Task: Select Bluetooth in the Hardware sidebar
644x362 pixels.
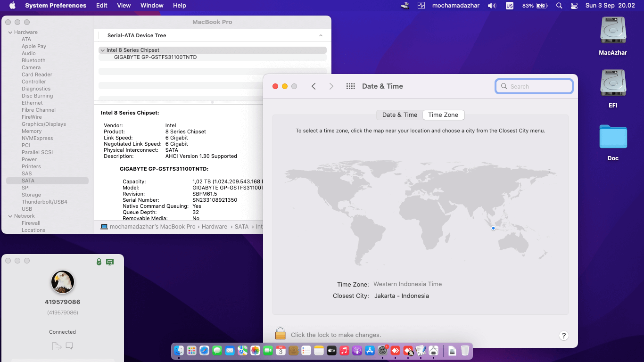Action: pyautogui.click(x=33, y=60)
